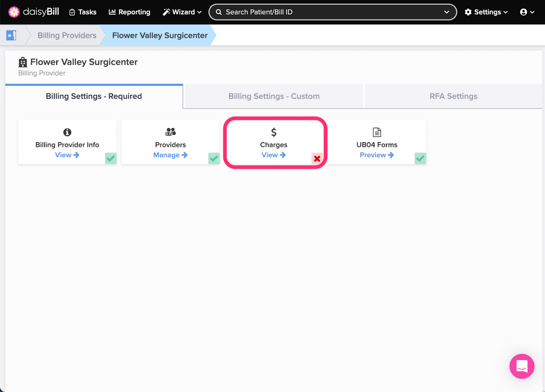Screen dimensions: 545x392
Task: View Billing Provider Info link
Action: click(x=67, y=155)
